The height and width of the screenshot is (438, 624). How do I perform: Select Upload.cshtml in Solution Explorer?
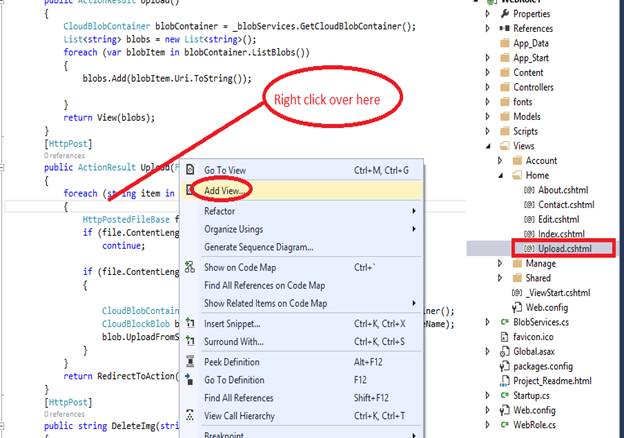(565, 249)
